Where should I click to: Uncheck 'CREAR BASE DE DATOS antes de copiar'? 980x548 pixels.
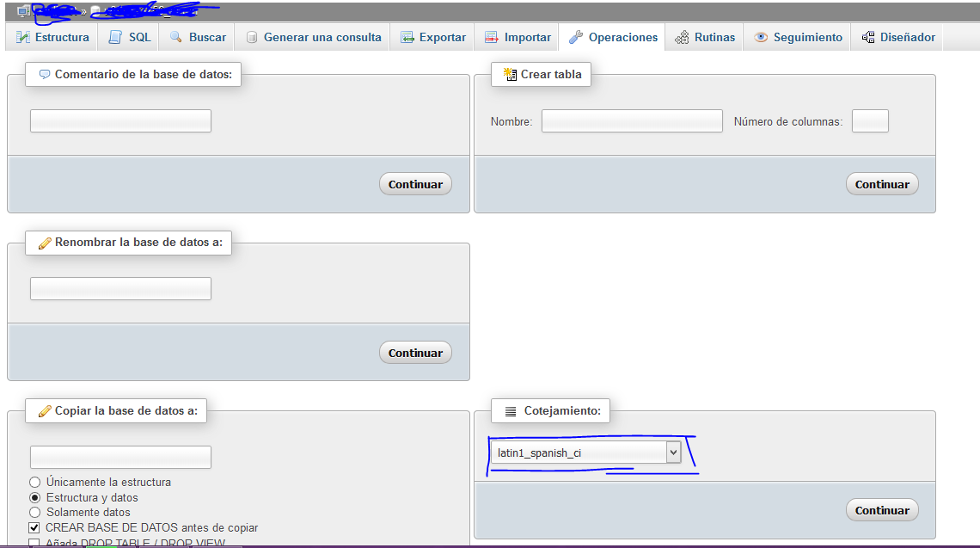point(35,527)
